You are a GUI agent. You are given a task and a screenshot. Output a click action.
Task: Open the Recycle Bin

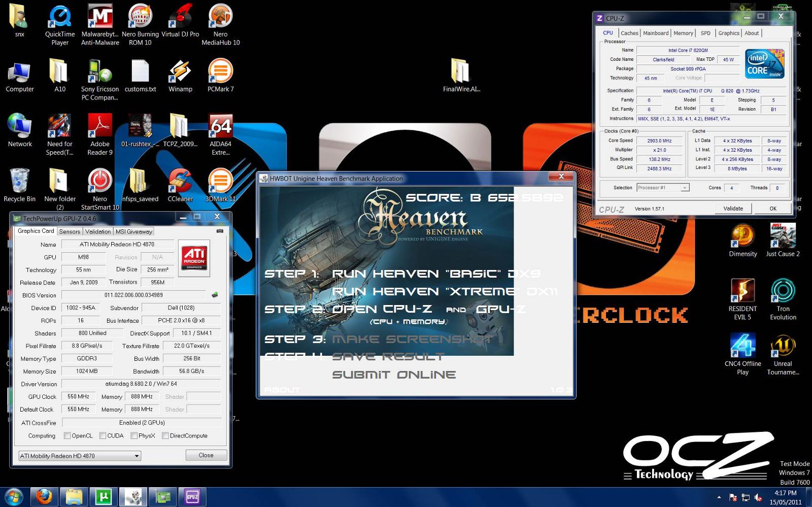pyautogui.click(x=20, y=185)
